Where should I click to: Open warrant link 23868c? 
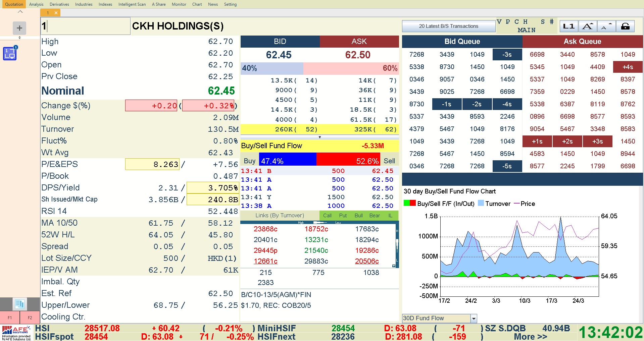point(265,229)
